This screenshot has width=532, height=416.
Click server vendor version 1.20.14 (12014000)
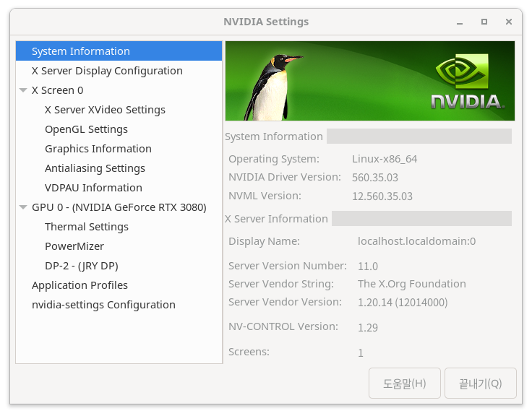pyautogui.click(x=403, y=303)
